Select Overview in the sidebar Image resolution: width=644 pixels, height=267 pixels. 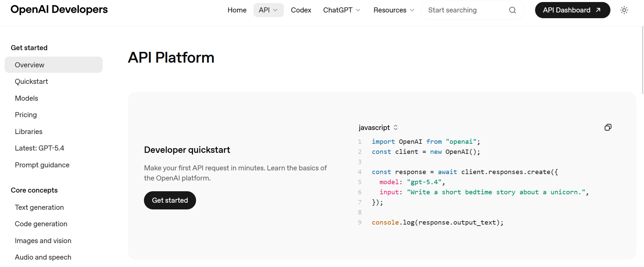(53, 65)
